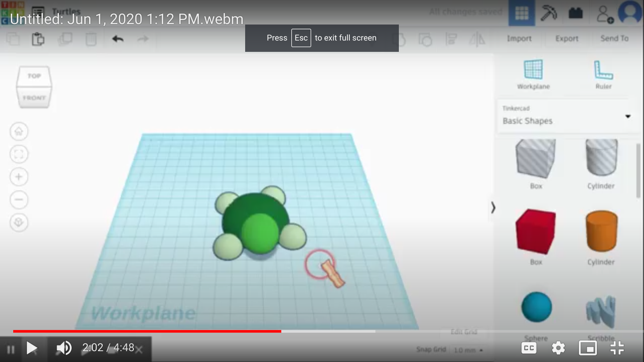Click the recorder pause icon
The image size is (644, 362).
pos(10,349)
